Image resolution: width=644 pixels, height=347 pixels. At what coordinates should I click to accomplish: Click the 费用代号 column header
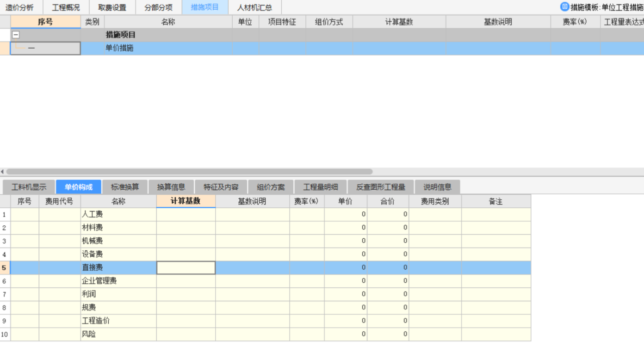(x=60, y=201)
